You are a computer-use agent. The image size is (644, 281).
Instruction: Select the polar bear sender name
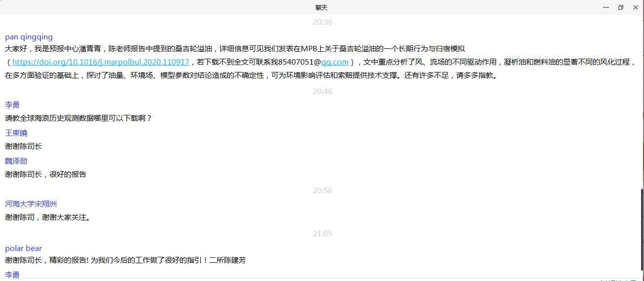click(x=24, y=248)
